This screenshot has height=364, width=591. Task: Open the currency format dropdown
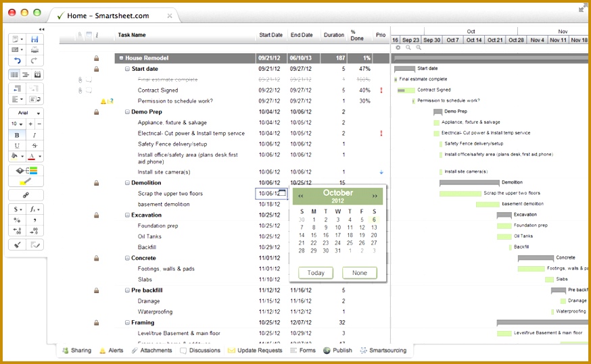(x=18, y=209)
